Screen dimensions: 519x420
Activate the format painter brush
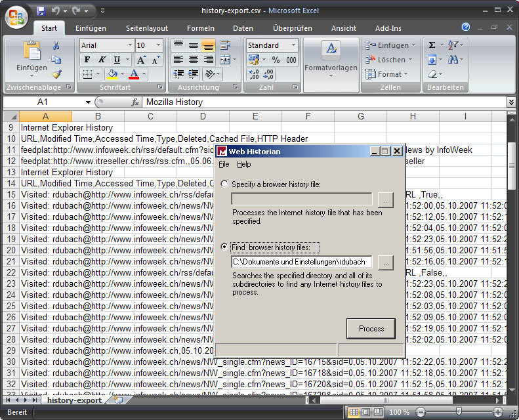(56, 73)
